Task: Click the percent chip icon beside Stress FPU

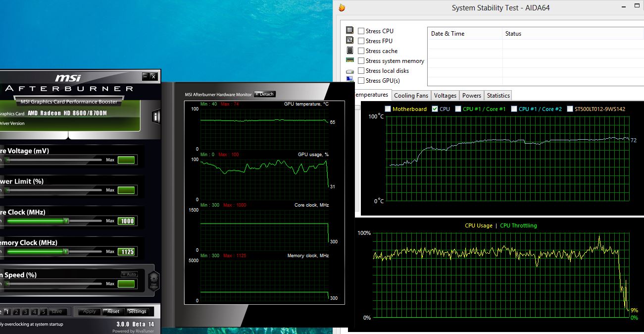Action: pos(350,41)
